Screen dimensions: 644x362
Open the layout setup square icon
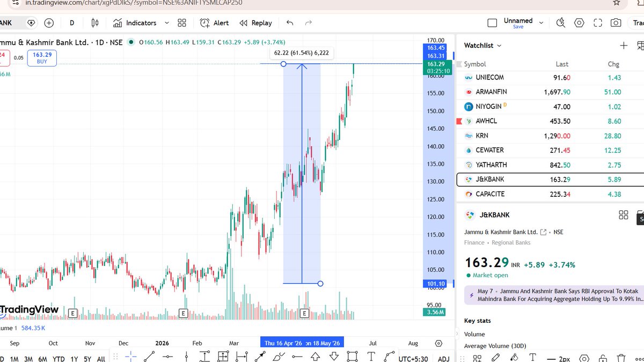point(492,23)
